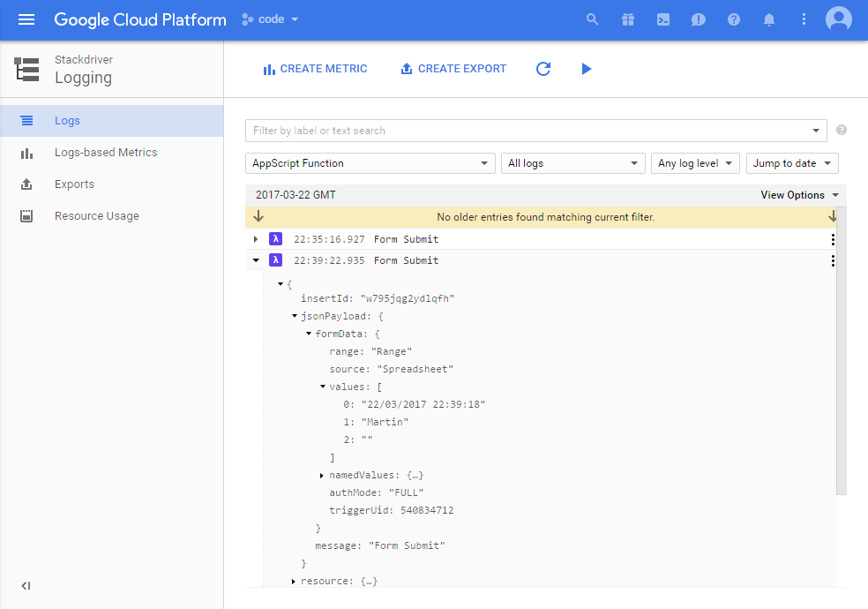The height and width of the screenshot is (609, 868).
Task: Expand the namedValues node
Action: click(x=322, y=476)
